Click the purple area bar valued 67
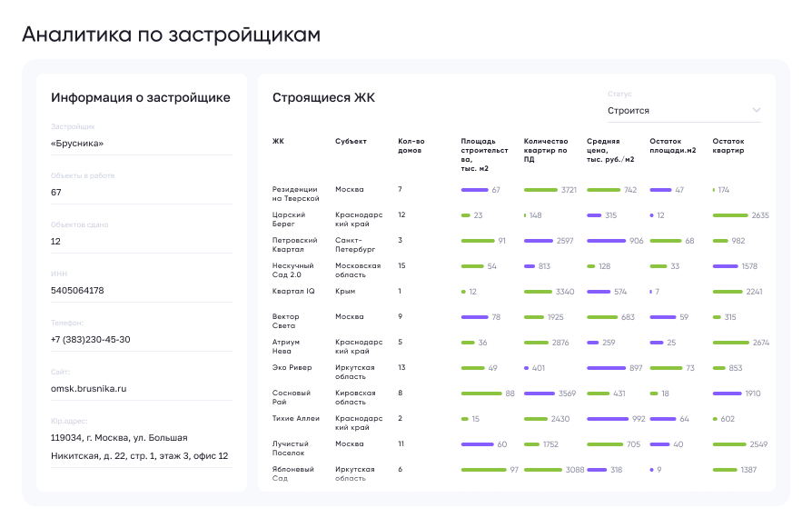This screenshot has height=528, width=812. [x=475, y=190]
